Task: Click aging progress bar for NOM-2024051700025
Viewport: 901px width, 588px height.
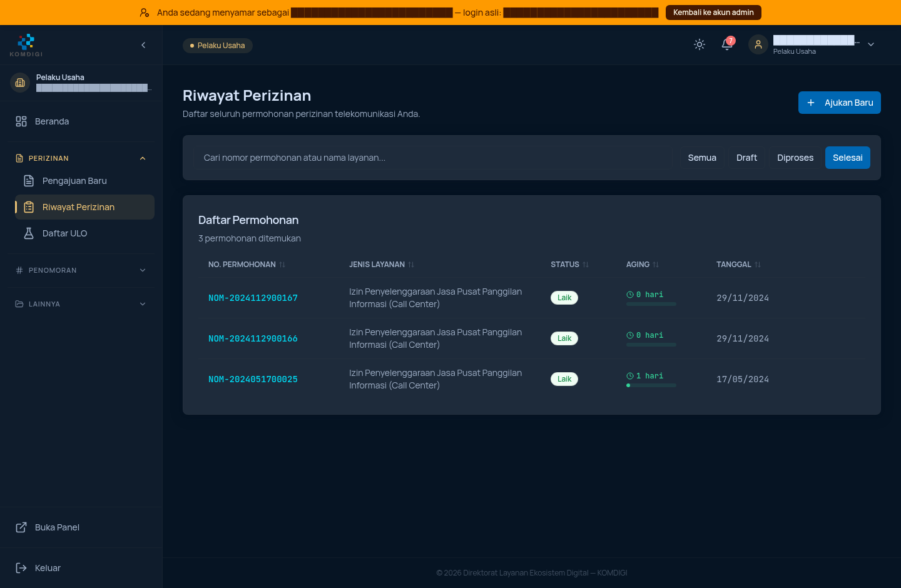Action: tap(651, 385)
